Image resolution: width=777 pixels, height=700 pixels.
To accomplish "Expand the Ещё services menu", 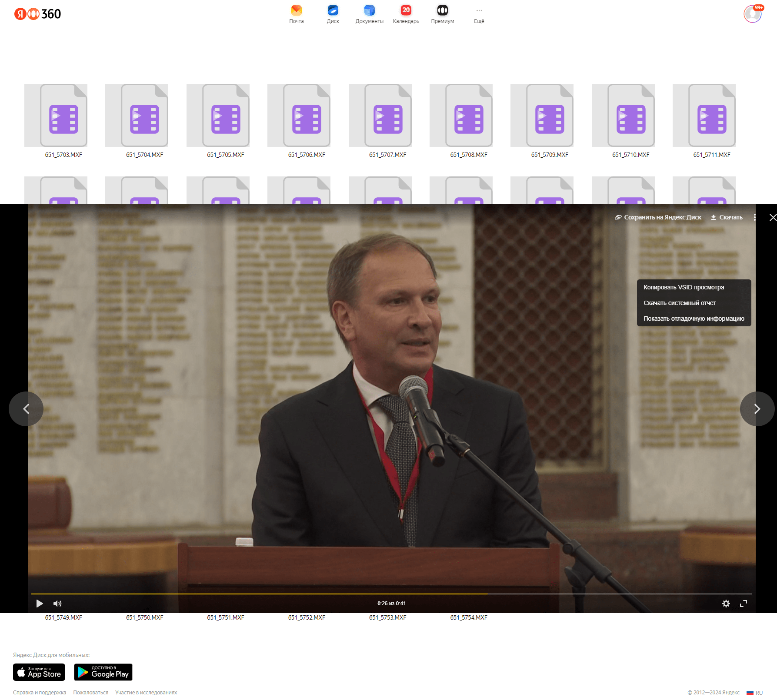I will [479, 14].
